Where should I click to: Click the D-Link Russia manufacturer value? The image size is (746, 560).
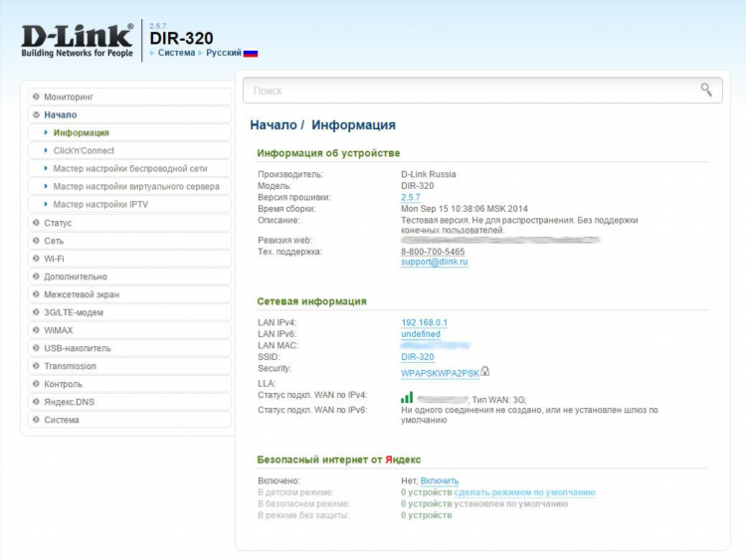(x=428, y=174)
